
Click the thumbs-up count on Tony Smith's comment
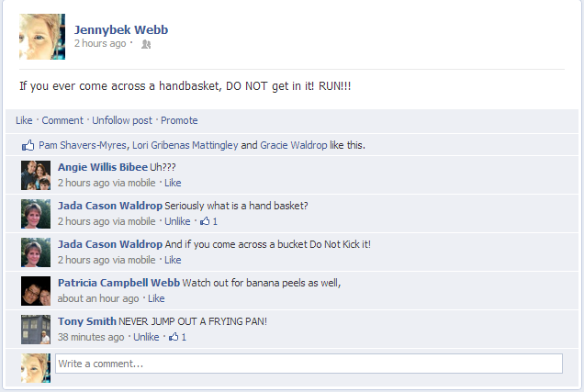tap(177, 337)
